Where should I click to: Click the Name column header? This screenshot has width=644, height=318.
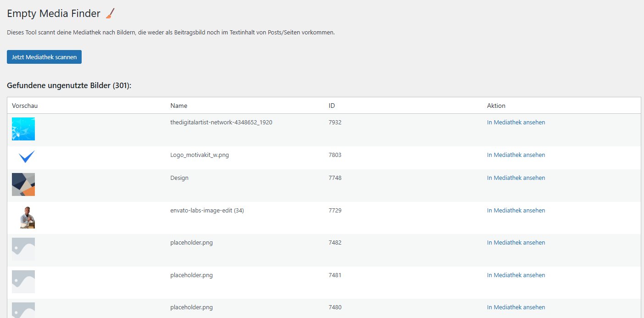pyautogui.click(x=179, y=106)
